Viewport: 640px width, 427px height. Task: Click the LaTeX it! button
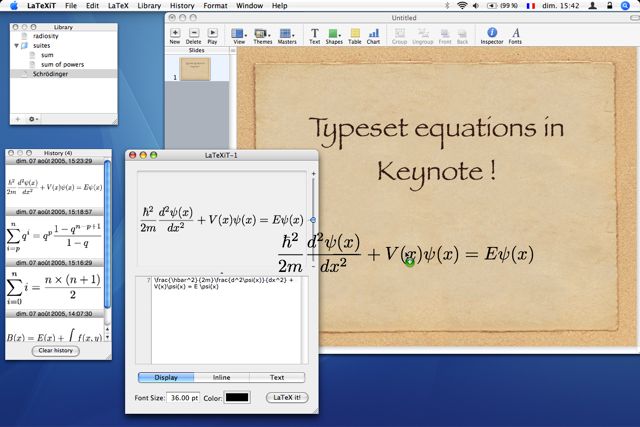(287, 397)
